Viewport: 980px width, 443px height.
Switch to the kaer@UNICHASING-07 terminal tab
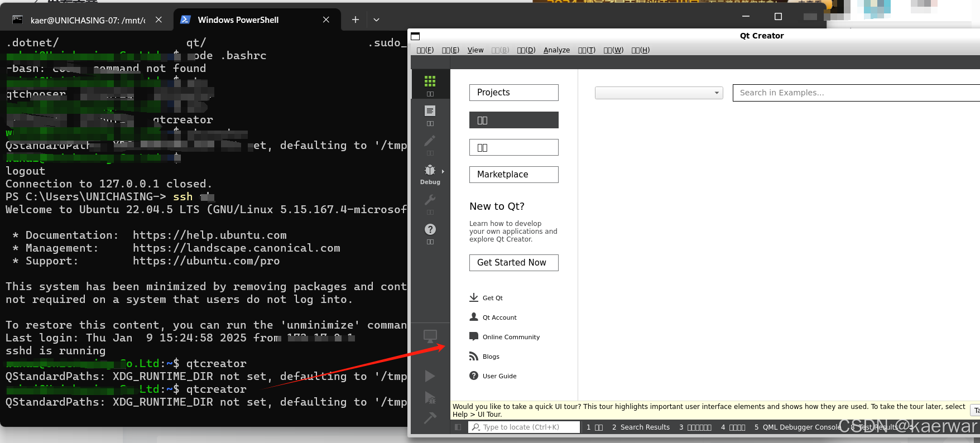click(88, 20)
